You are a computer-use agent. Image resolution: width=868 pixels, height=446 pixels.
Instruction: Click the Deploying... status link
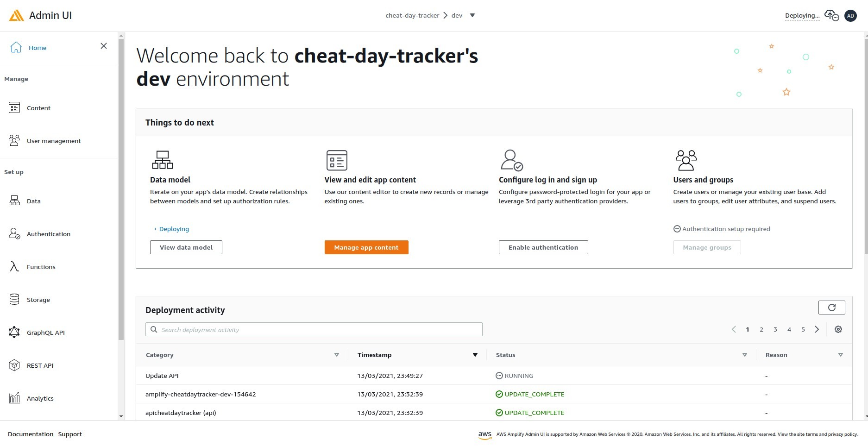(802, 15)
